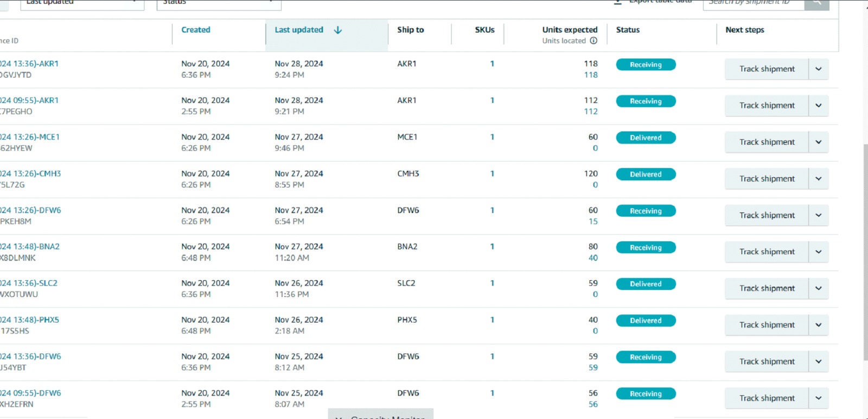The height and width of the screenshot is (419, 868).
Task: Click Receiving status badge for GVJYTD
Action: pyautogui.click(x=646, y=65)
